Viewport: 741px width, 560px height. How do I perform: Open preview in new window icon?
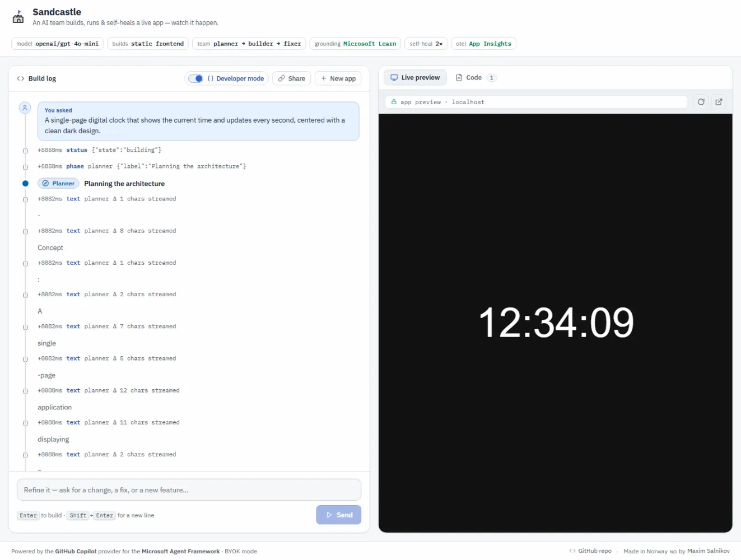point(719,102)
